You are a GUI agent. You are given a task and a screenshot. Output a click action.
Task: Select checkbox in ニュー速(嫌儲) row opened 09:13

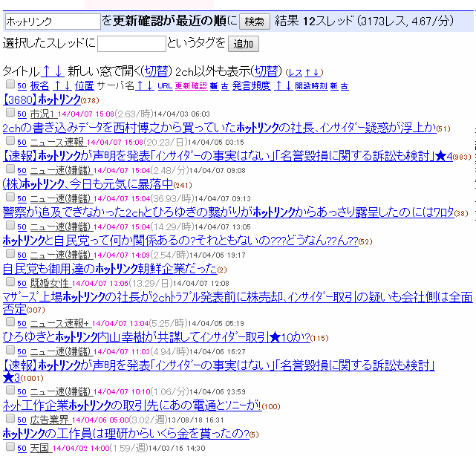click(x=10, y=197)
